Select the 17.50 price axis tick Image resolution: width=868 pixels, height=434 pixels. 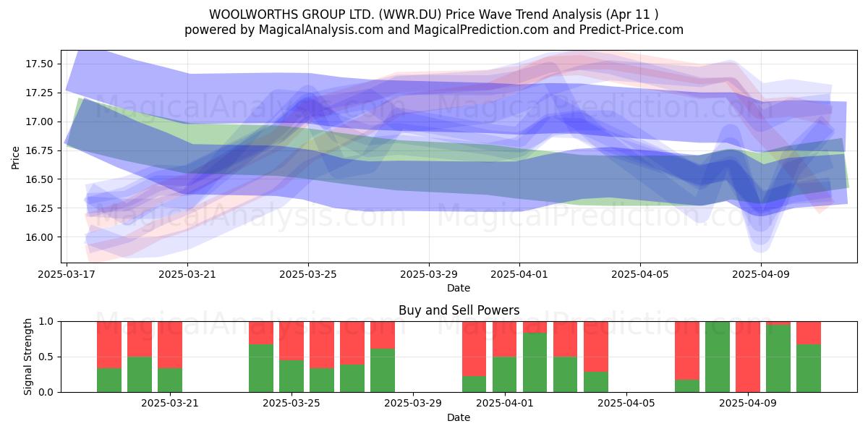[39, 64]
